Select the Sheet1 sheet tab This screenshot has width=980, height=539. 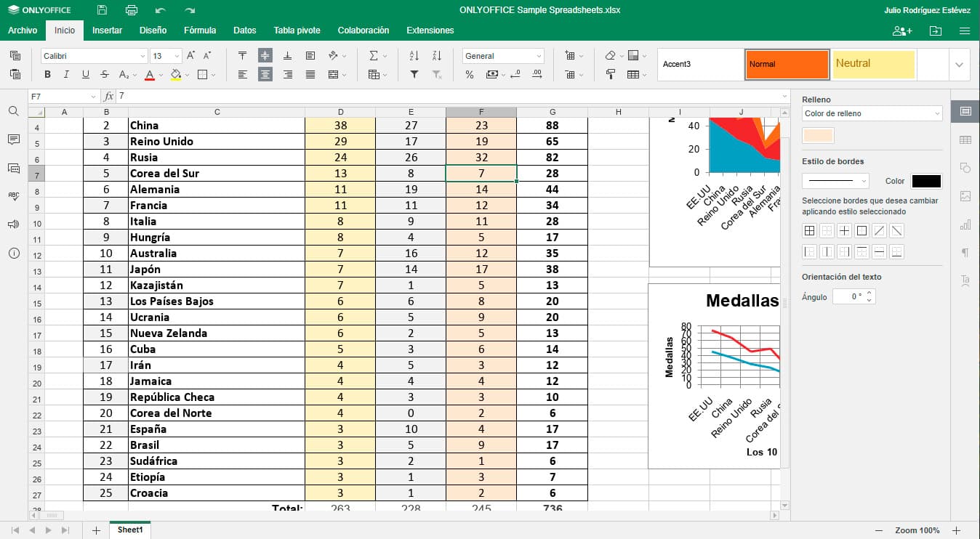click(130, 530)
